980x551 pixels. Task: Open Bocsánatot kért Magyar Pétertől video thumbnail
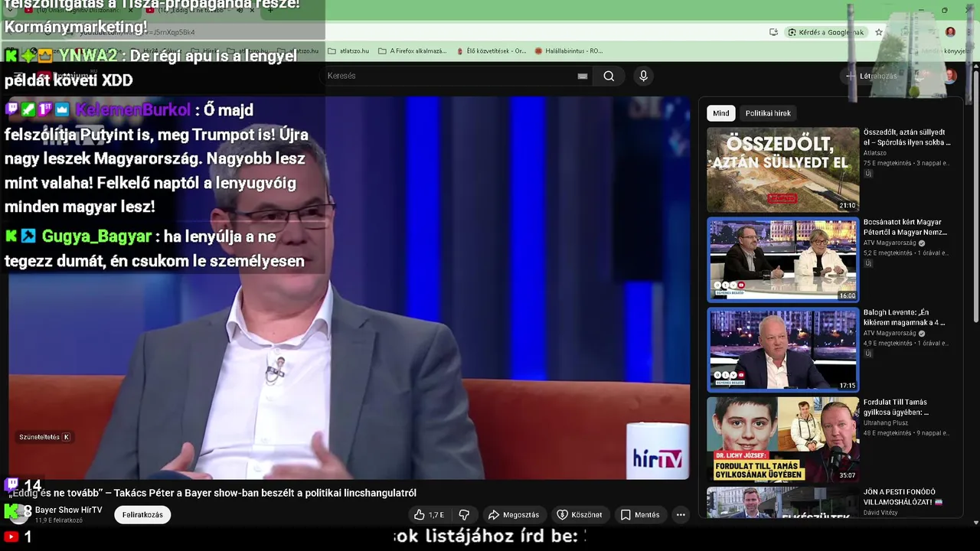782,259
